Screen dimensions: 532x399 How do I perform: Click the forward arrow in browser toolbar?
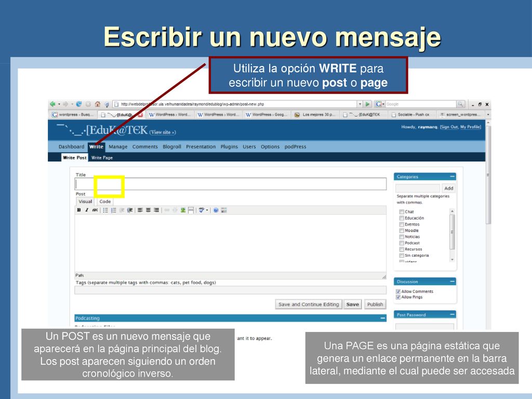coord(65,104)
